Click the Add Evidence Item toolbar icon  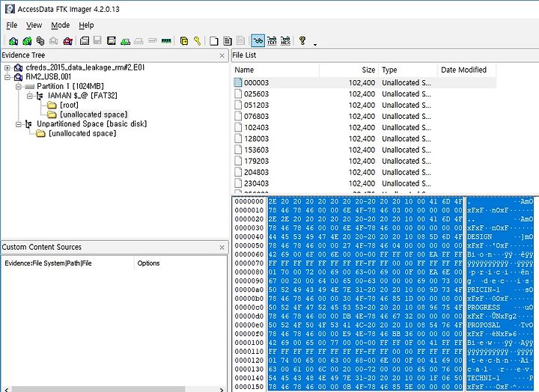pyautogui.click(x=13, y=41)
